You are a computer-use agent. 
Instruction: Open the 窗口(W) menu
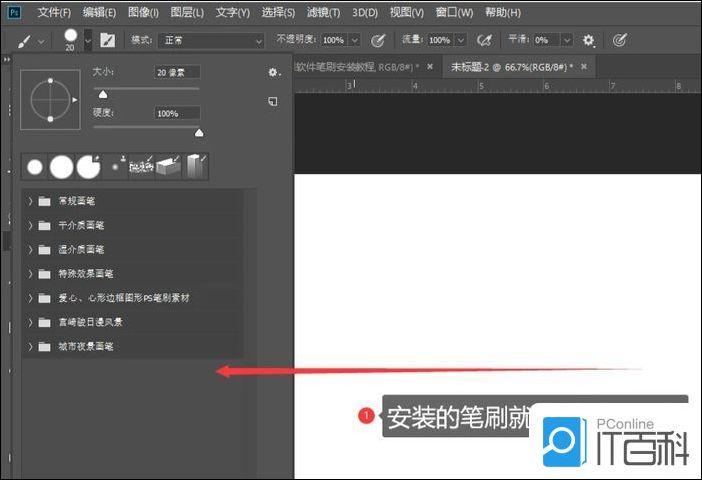point(454,13)
